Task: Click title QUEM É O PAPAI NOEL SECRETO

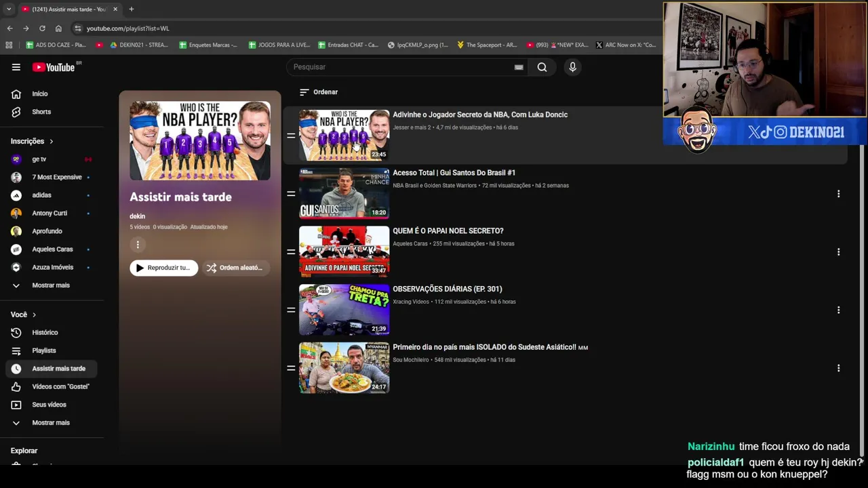Action: click(x=448, y=231)
